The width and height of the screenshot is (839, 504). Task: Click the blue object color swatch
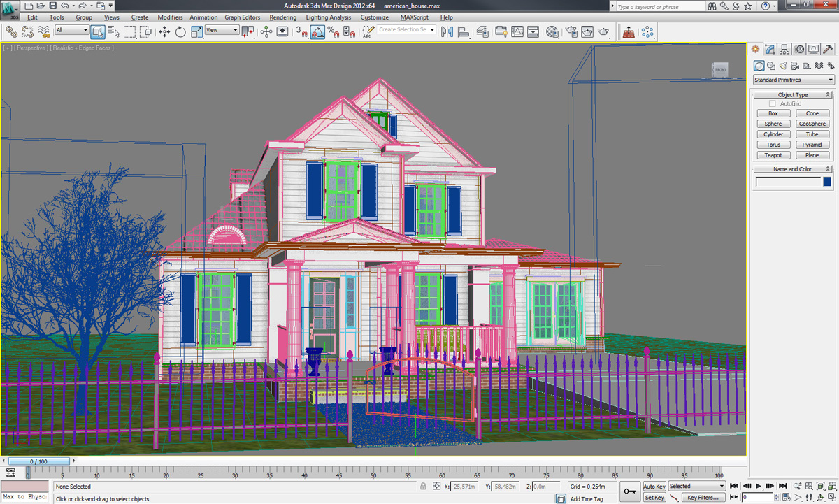click(827, 182)
